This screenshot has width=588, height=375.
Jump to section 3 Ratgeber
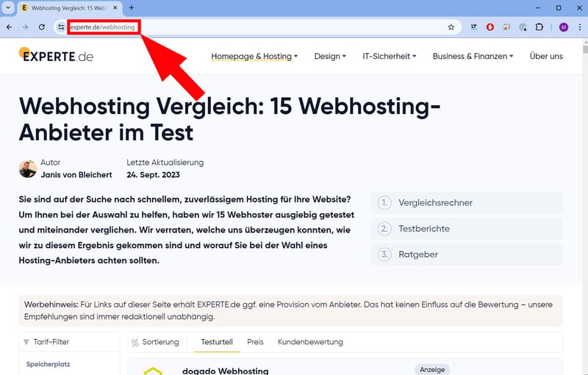coord(467,254)
